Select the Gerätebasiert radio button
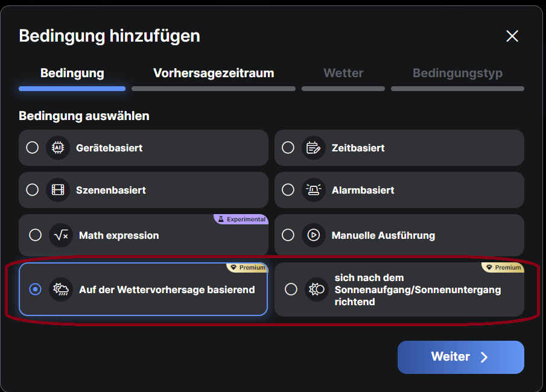 point(33,148)
